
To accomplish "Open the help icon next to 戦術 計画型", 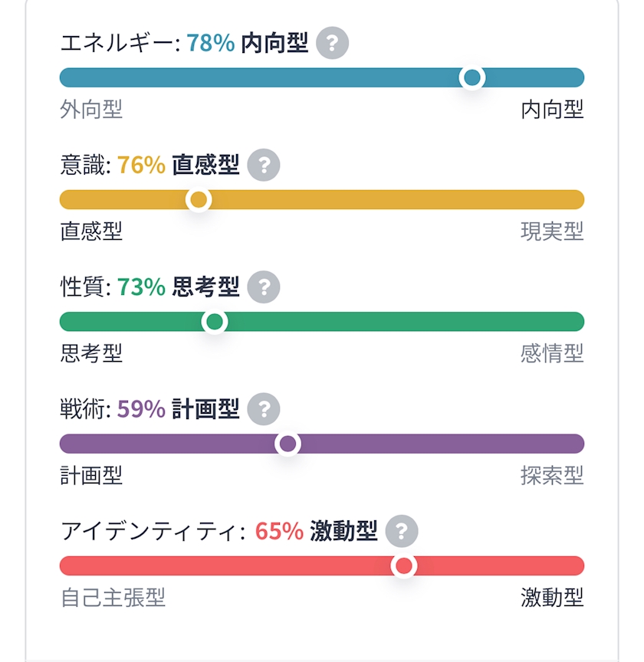I will pyautogui.click(x=264, y=409).
